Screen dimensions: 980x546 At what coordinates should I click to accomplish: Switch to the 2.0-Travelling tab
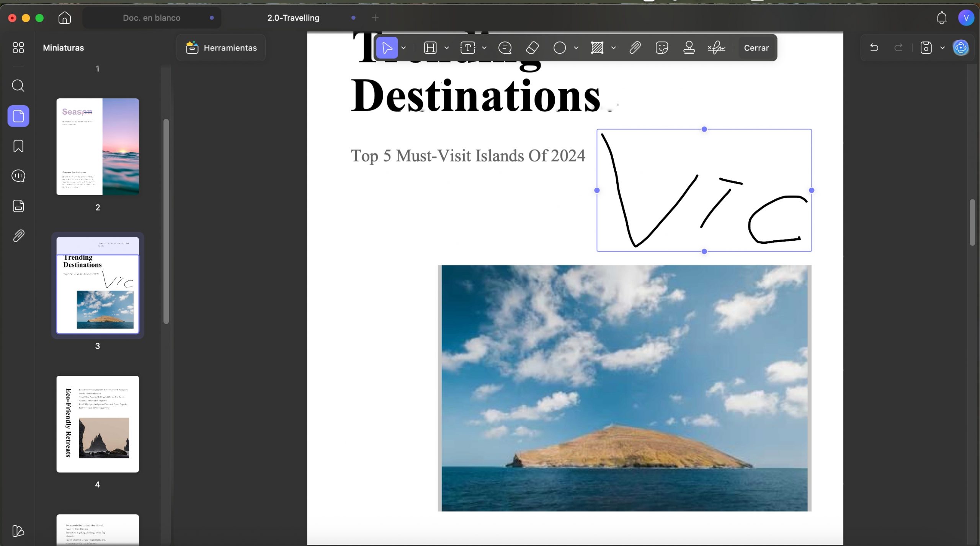[293, 18]
